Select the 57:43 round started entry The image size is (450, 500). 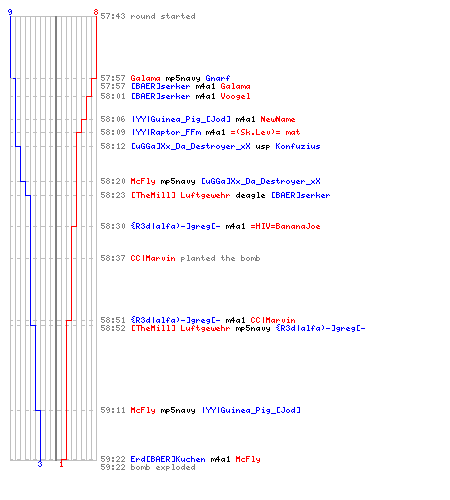coord(148,16)
